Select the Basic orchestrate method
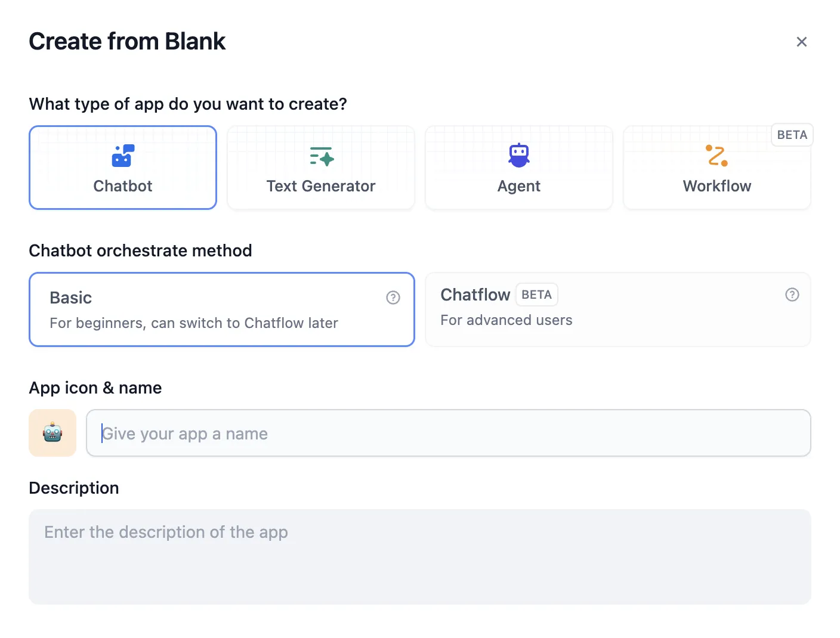 click(x=221, y=309)
